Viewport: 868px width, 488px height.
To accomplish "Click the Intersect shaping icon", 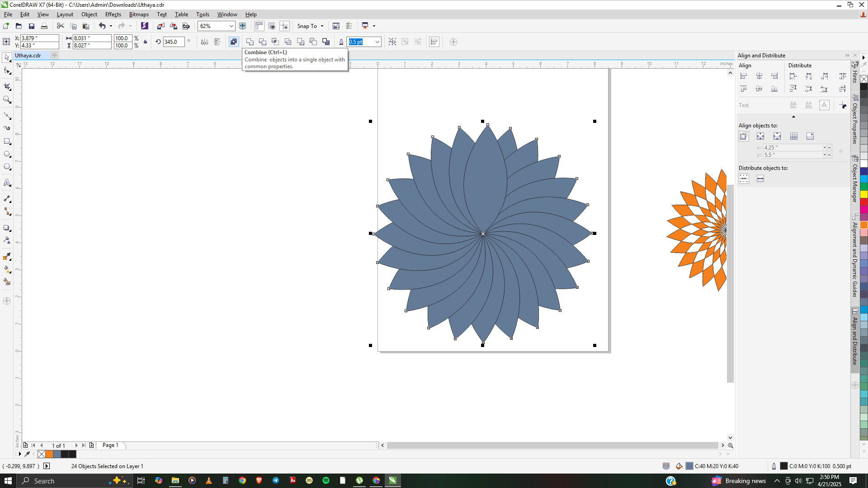I will pyautogui.click(x=275, y=42).
